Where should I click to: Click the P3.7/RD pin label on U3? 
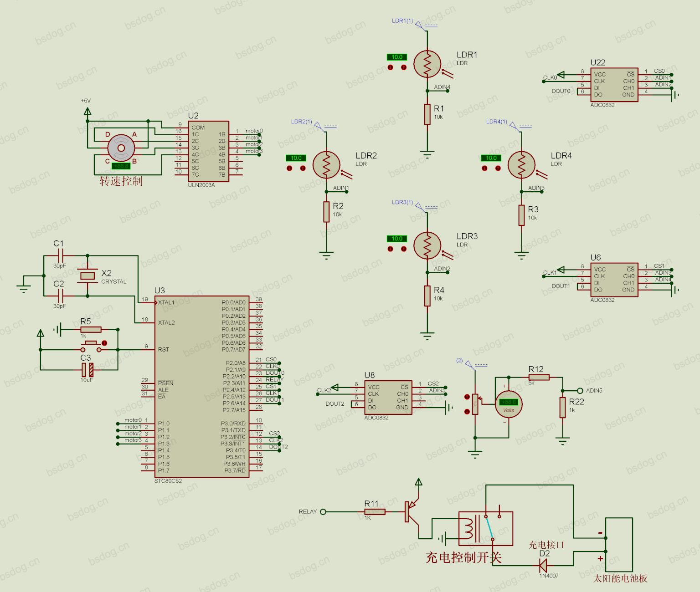pyautogui.click(x=235, y=471)
